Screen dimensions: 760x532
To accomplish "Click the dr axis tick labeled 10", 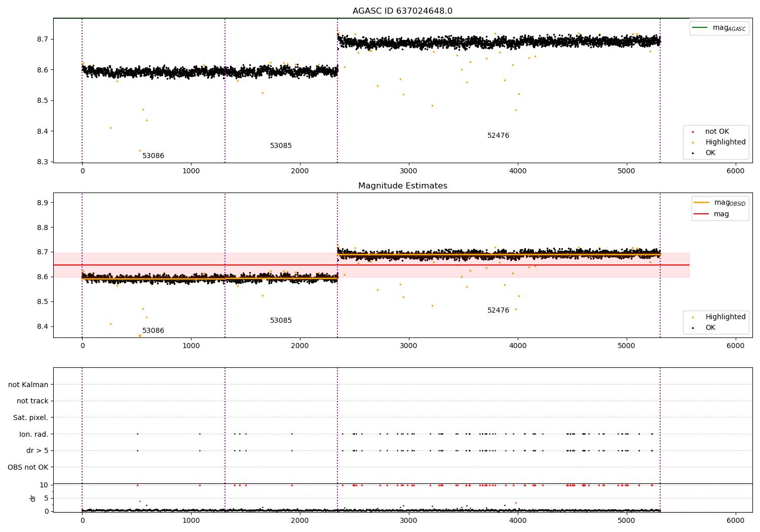I will pyautogui.click(x=44, y=485).
